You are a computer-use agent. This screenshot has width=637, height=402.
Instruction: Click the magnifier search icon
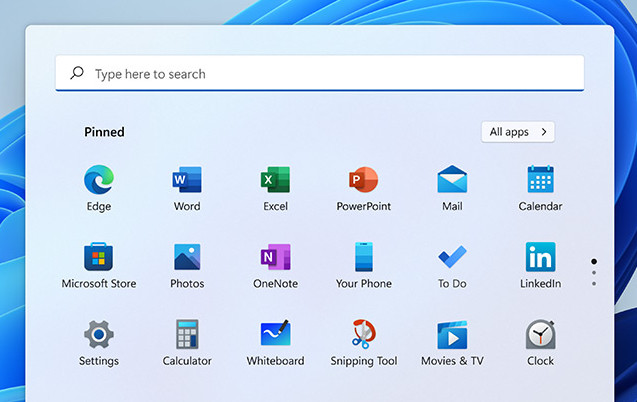click(x=77, y=73)
